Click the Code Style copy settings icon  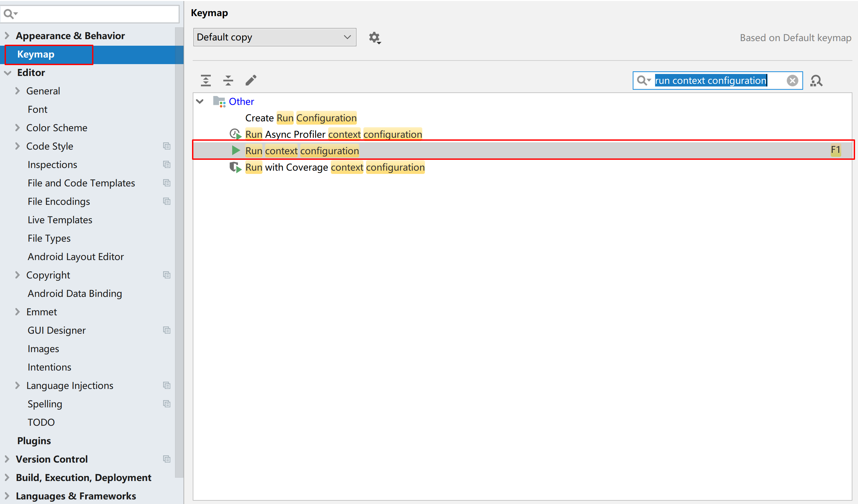click(166, 146)
